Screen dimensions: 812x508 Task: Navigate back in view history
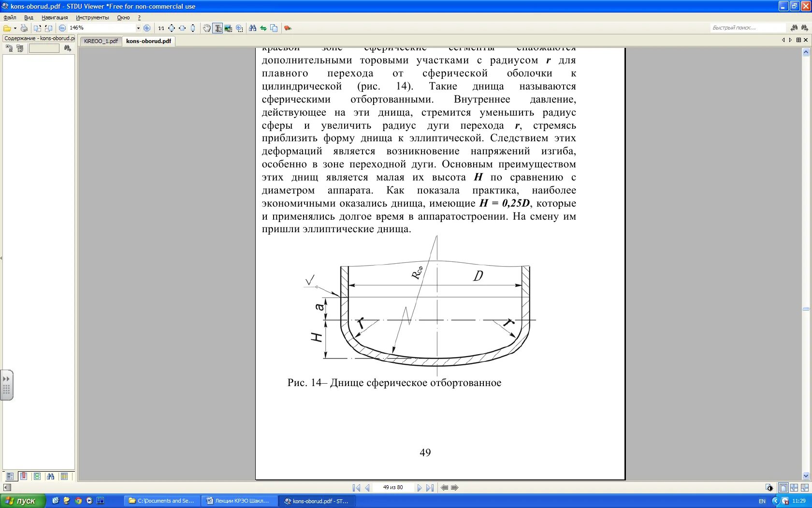click(x=444, y=488)
